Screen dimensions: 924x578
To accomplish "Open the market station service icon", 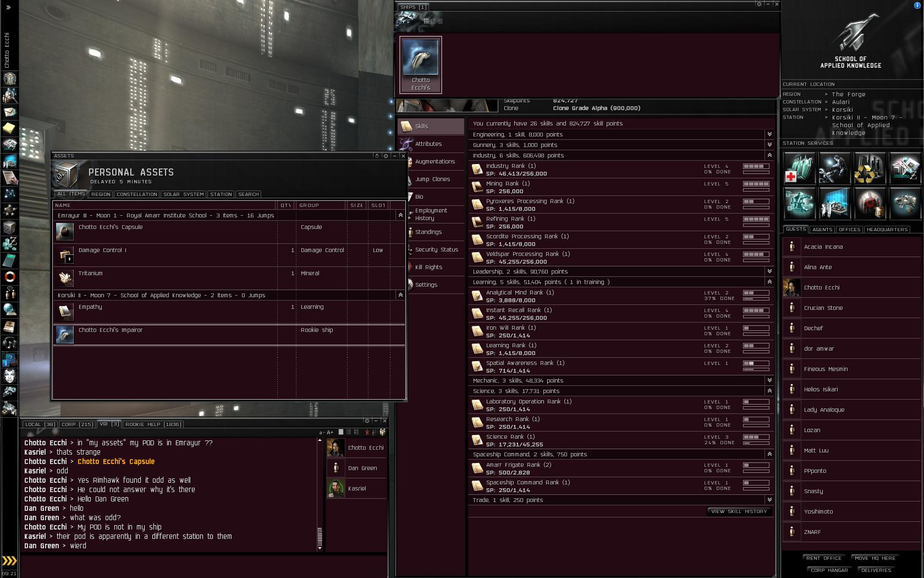I will (x=905, y=168).
